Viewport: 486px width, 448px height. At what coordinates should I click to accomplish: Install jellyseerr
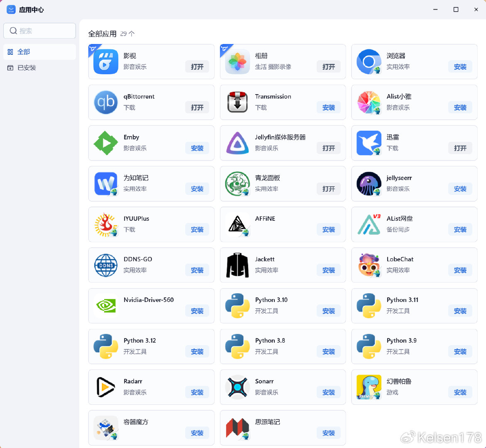click(x=460, y=189)
